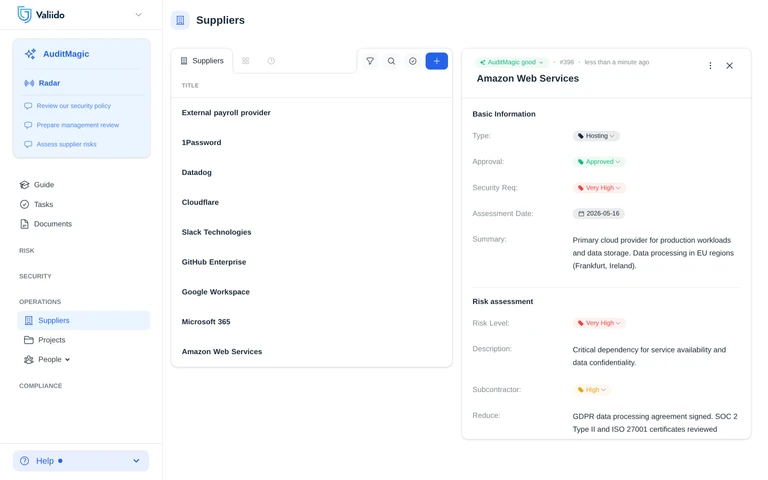Collapse the OPERATIONS sidebar section
The width and height of the screenshot is (768, 480).
(x=40, y=302)
